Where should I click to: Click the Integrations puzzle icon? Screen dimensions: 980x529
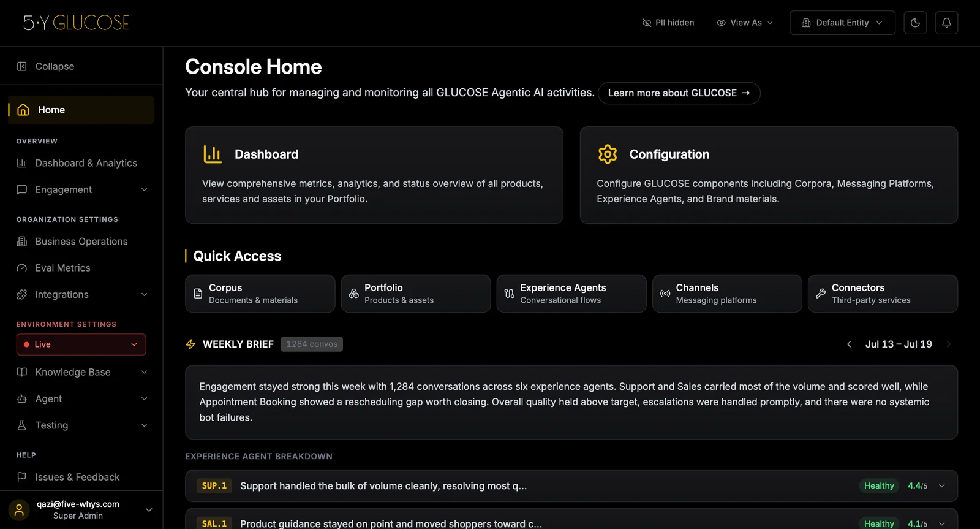pos(22,294)
